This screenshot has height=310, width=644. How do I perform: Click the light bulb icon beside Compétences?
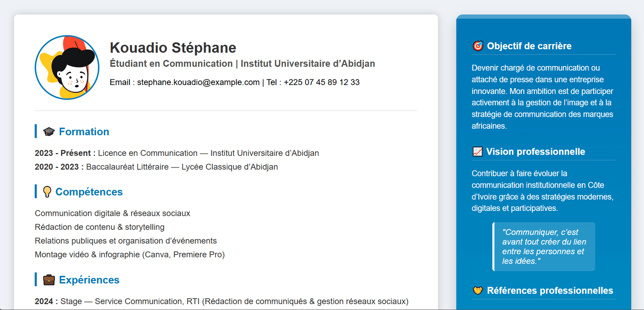coord(47,192)
